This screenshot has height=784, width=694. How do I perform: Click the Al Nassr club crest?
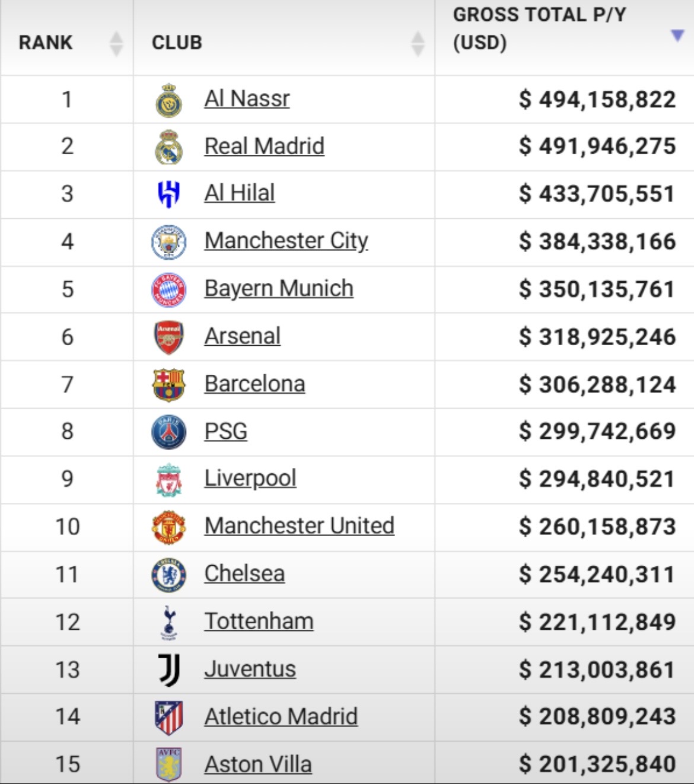pos(168,100)
